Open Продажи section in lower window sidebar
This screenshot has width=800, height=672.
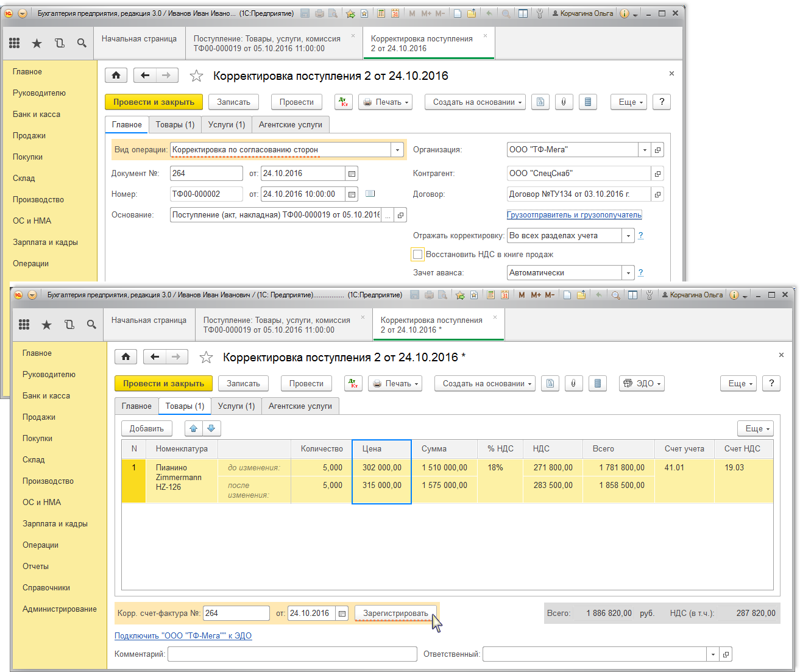point(39,417)
